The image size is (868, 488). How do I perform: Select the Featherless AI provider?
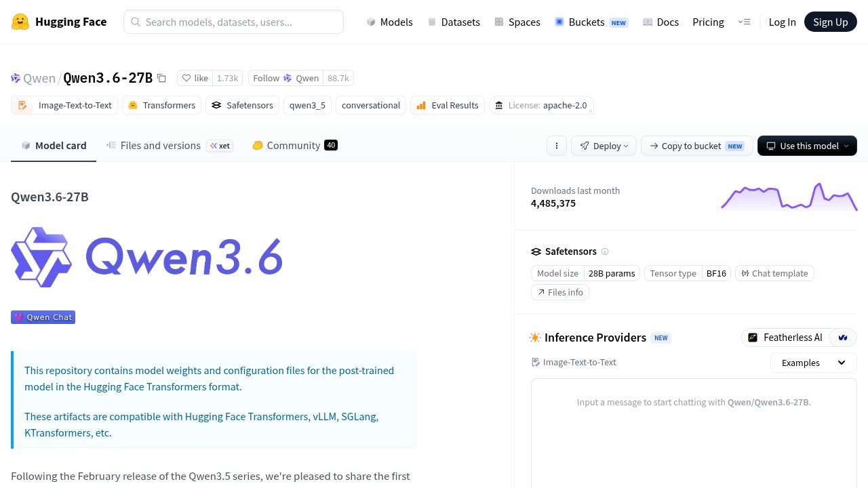pos(785,338)
